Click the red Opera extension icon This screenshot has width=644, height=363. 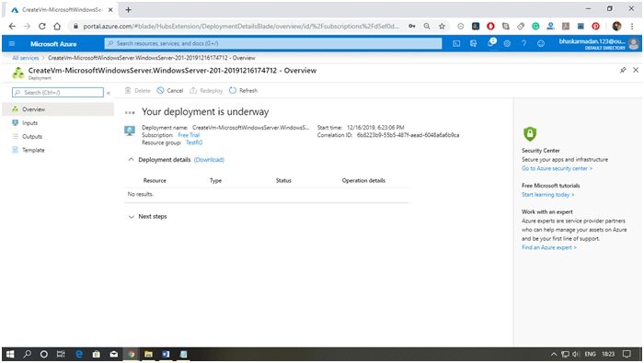[490, 27]
